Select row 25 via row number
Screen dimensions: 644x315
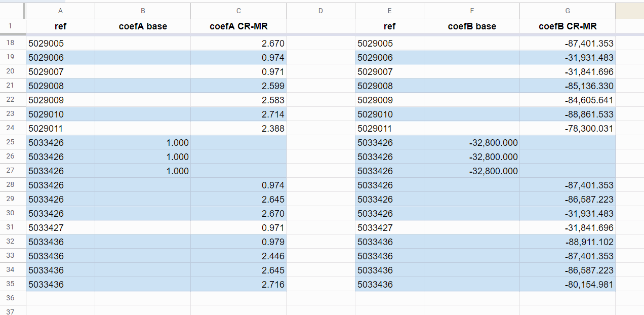pos(11,142)
